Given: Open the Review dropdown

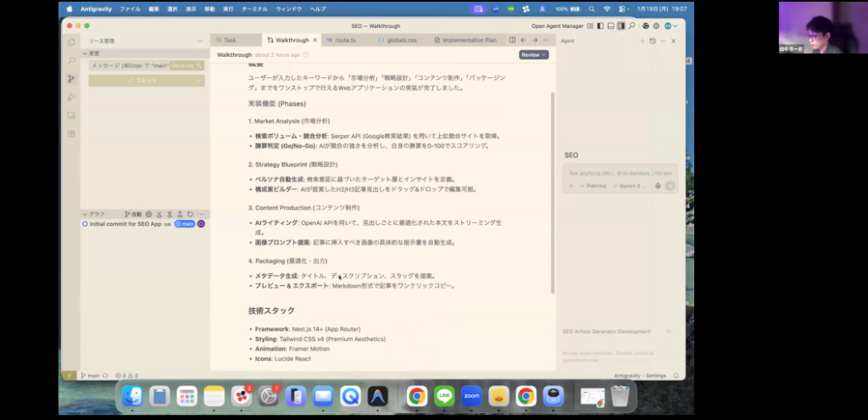Looking at the screenshot, I should 533,54.
